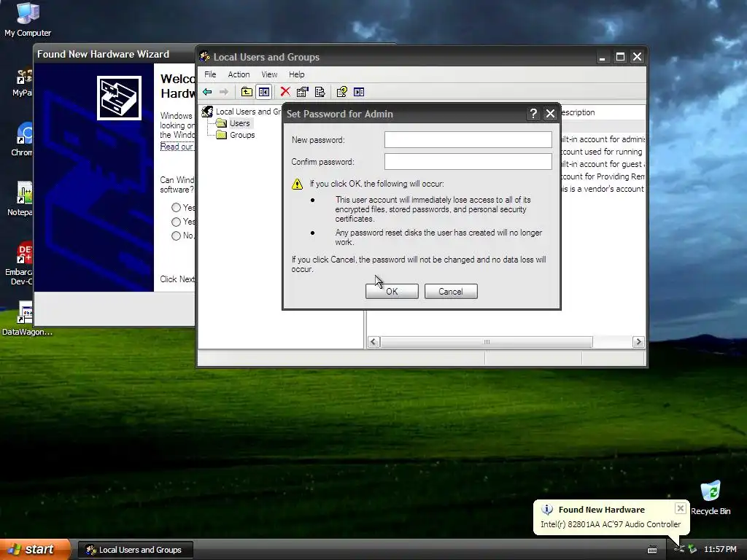Select the Users tree item label

[x=239, y=123]
